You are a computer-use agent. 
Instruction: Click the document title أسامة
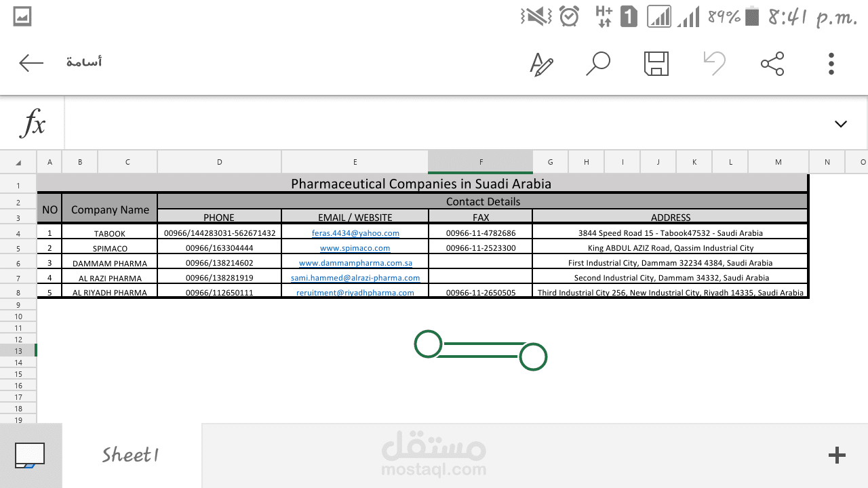[84, 62]
